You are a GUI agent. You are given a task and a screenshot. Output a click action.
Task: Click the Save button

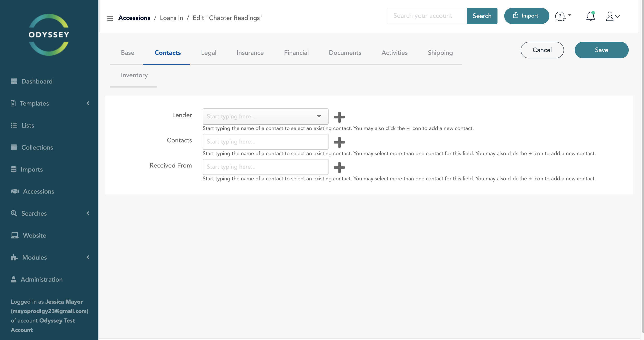click(601, 50)
